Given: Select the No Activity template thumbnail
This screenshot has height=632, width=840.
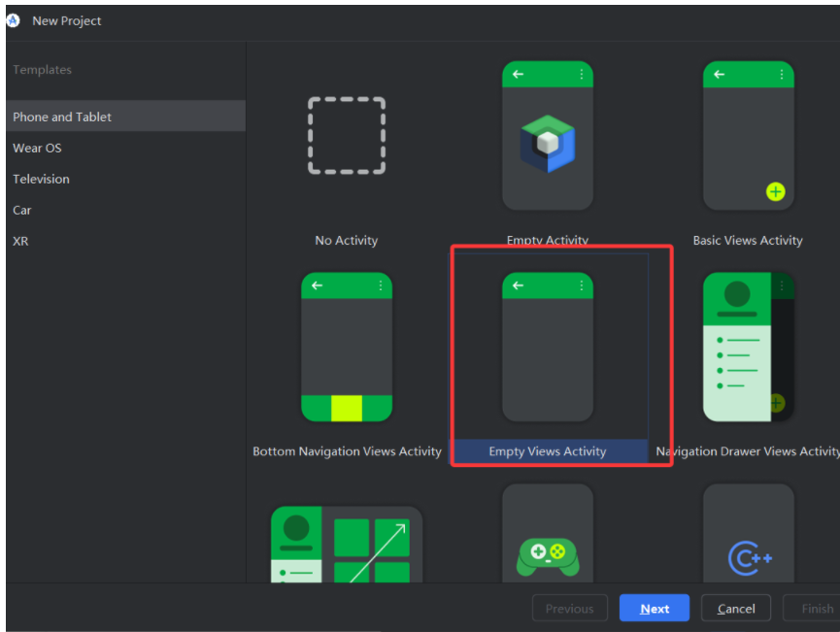Looking at the screenshot, I should (347, 136).
